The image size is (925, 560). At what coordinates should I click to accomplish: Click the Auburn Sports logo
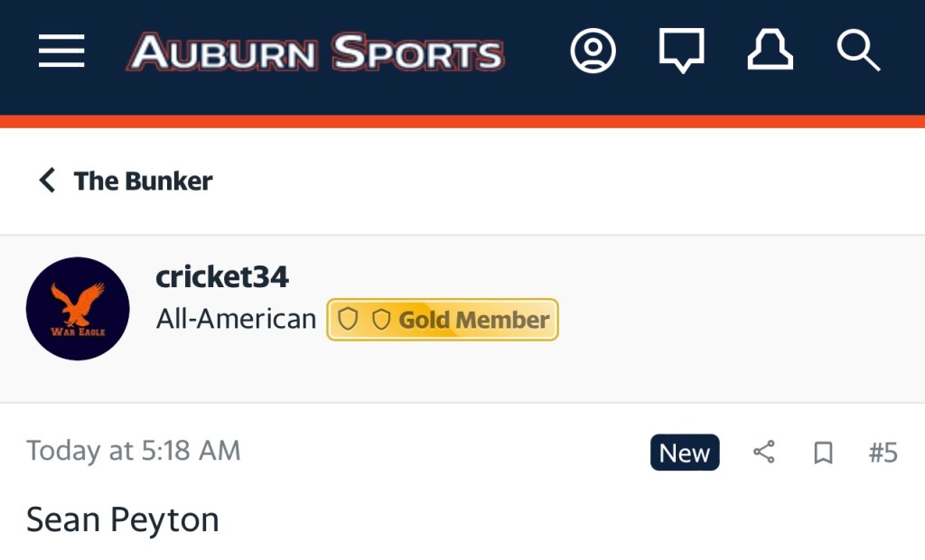pyautogui.click(x=315, y=52)
